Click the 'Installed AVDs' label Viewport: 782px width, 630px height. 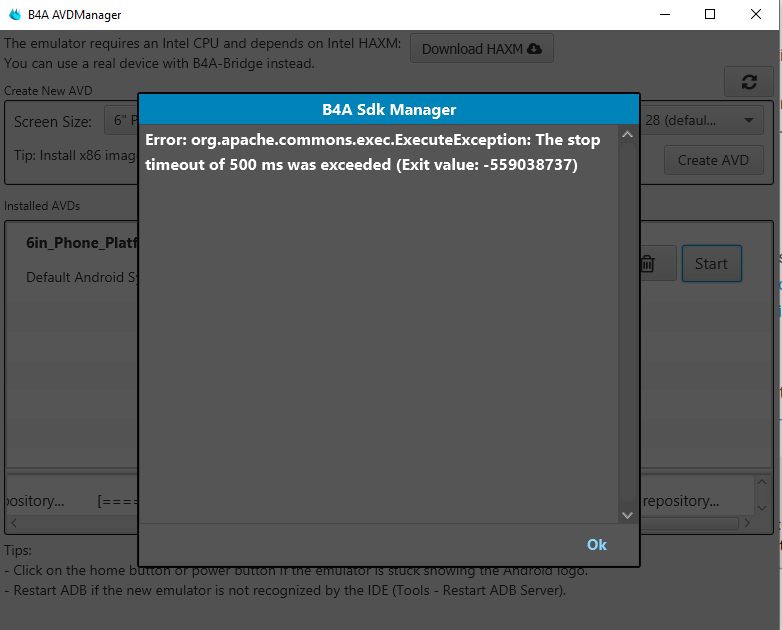(42, 206)
